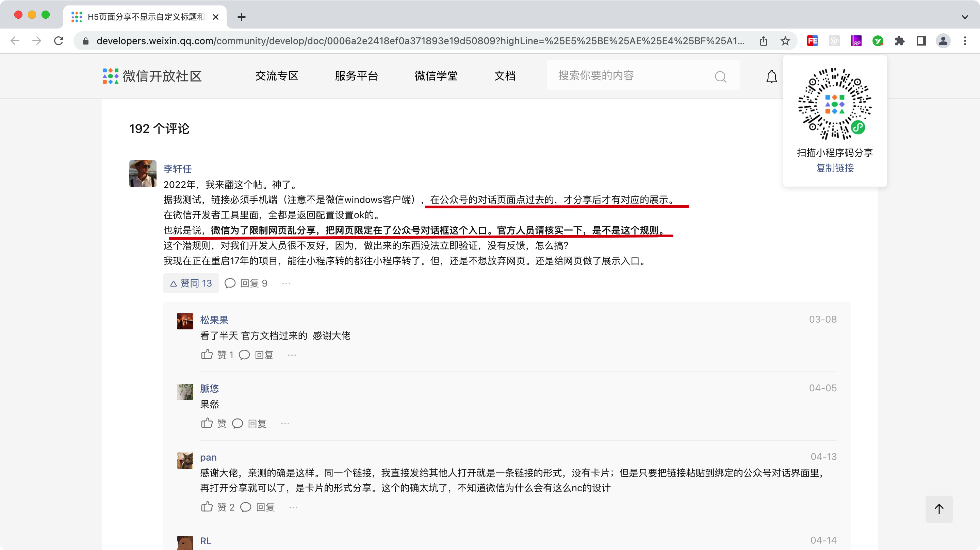Open the 交流专区 nav item
The image size is (980, 550).
pos(277,76)
